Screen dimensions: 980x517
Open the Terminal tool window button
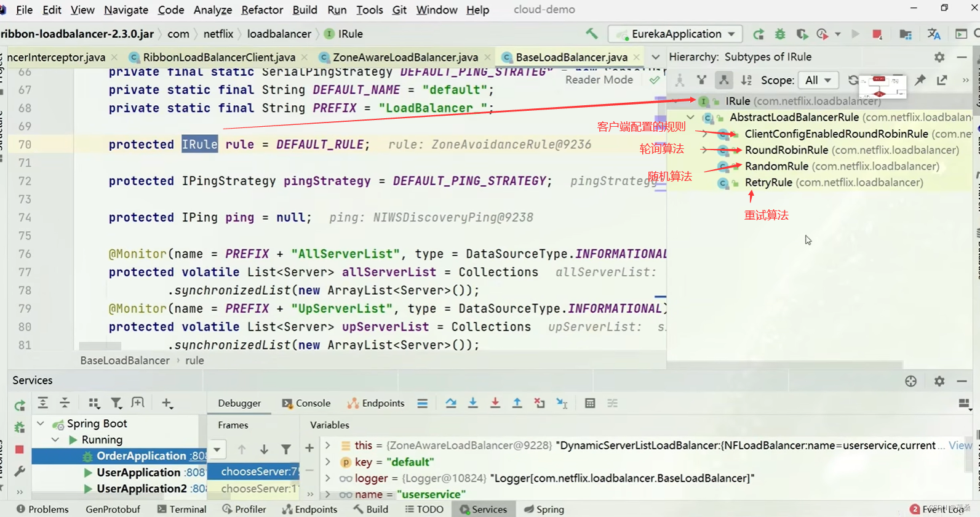pyautogui.click(x=182, y=509)
